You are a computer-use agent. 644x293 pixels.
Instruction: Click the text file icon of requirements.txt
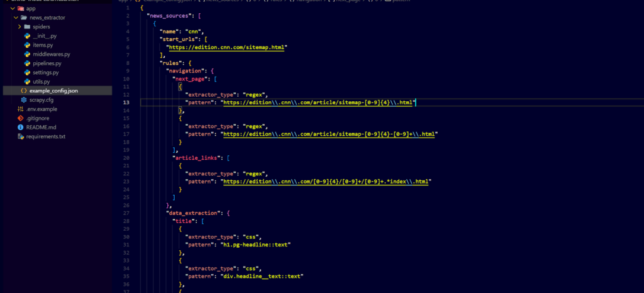(20, 136)
